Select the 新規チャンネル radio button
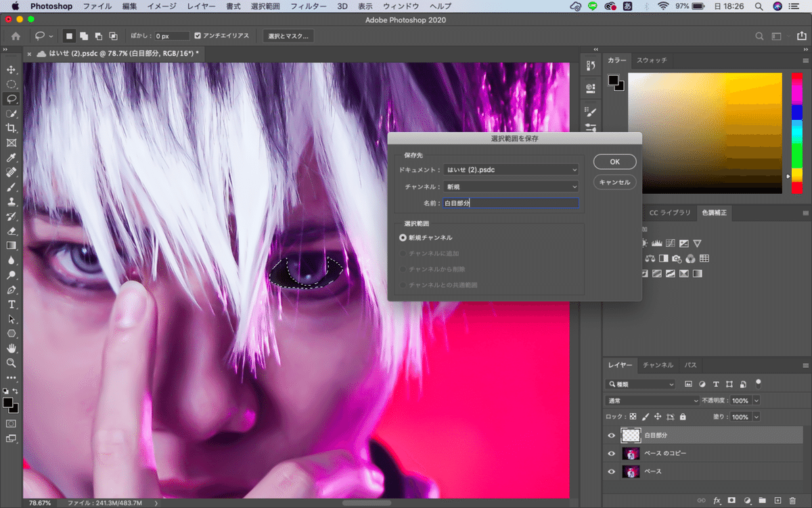The height and width of the screenshot is (508, 812). pyautogui.click(x=403, y=238)
